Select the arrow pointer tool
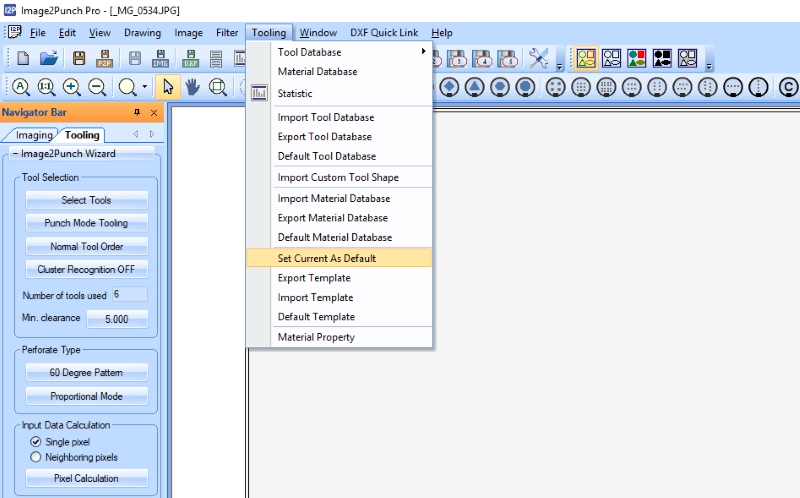 tap(168, 87)
